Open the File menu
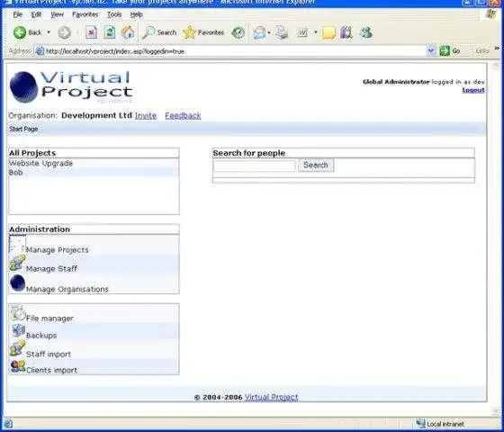The image size is (504, 432). point(18,14)
